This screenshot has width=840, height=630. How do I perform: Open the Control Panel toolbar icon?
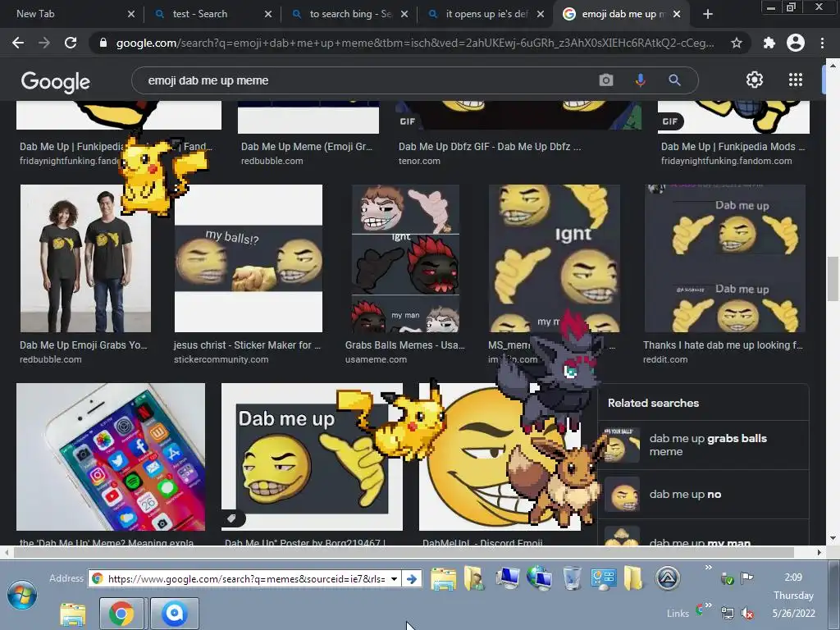(x=604, y=578)
